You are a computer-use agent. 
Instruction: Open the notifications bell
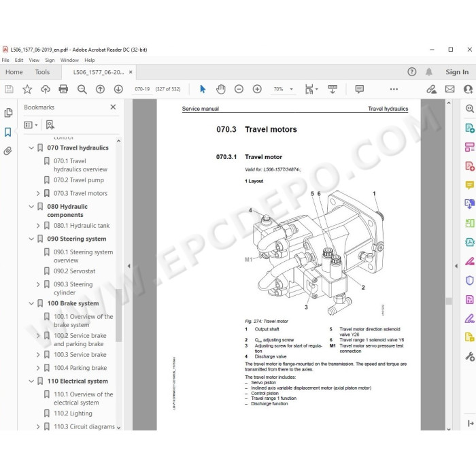(429, 72)
